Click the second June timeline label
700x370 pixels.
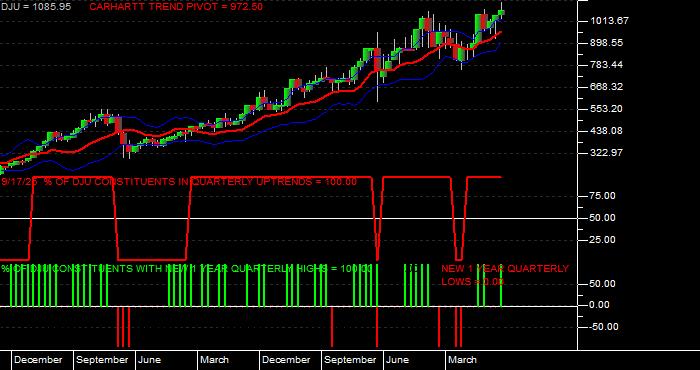398,360
